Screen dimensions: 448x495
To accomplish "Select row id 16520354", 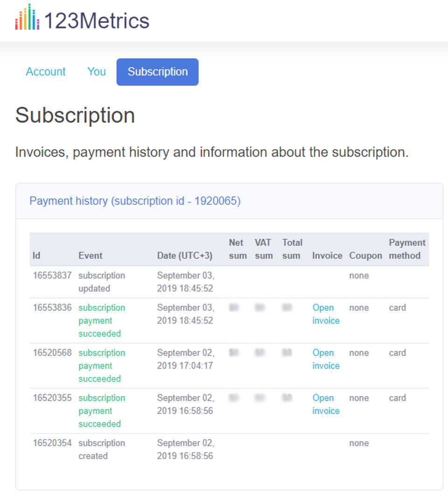I will coord(52,443).
